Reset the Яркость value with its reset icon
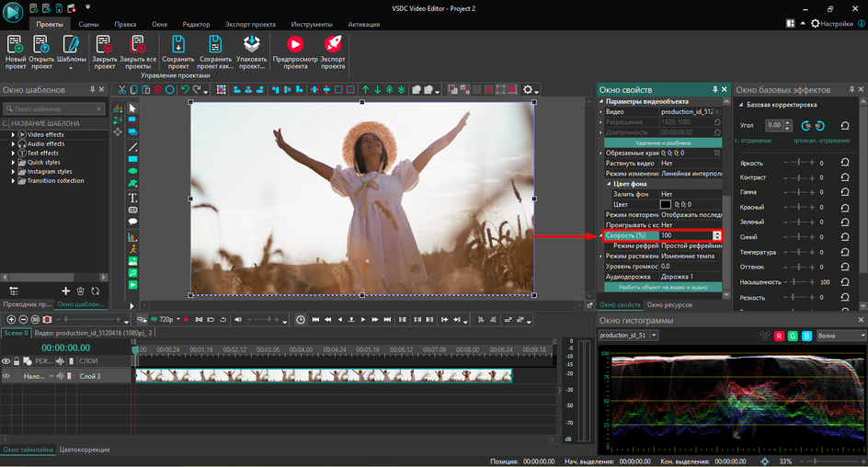 845,163
